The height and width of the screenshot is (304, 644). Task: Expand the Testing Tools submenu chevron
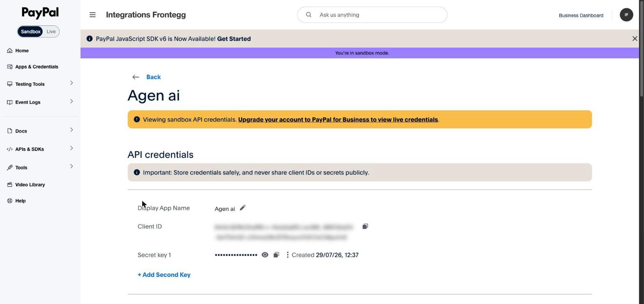[x=71, y=83]
